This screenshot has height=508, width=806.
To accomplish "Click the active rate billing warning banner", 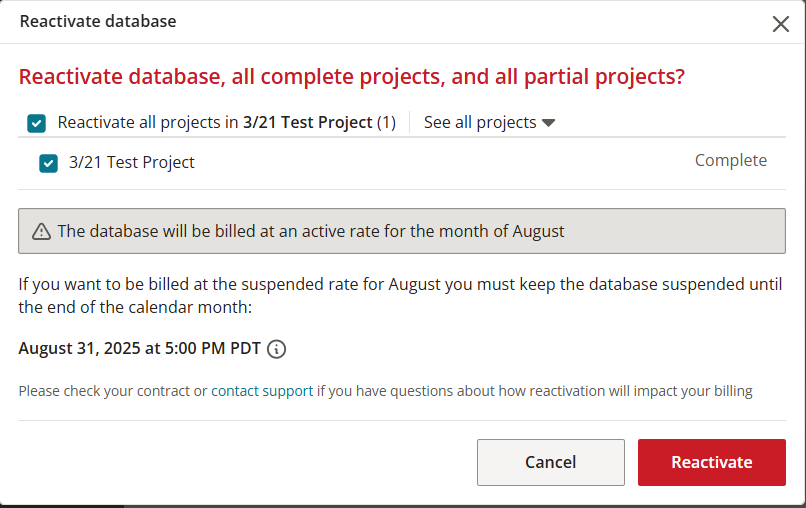I will pos(401,231).
